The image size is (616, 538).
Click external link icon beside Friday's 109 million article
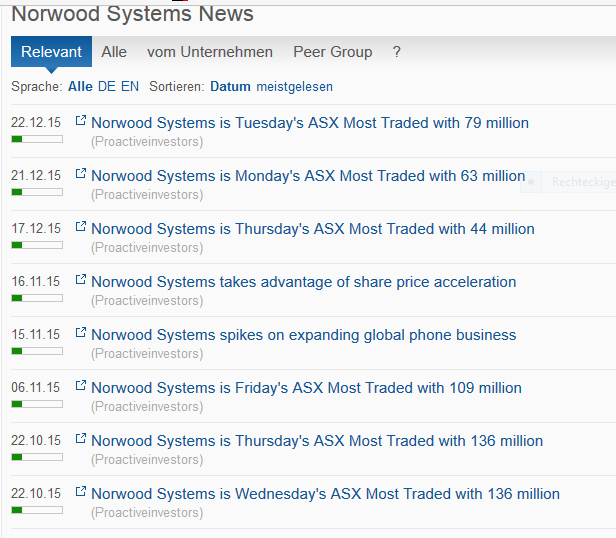point(81,387)
